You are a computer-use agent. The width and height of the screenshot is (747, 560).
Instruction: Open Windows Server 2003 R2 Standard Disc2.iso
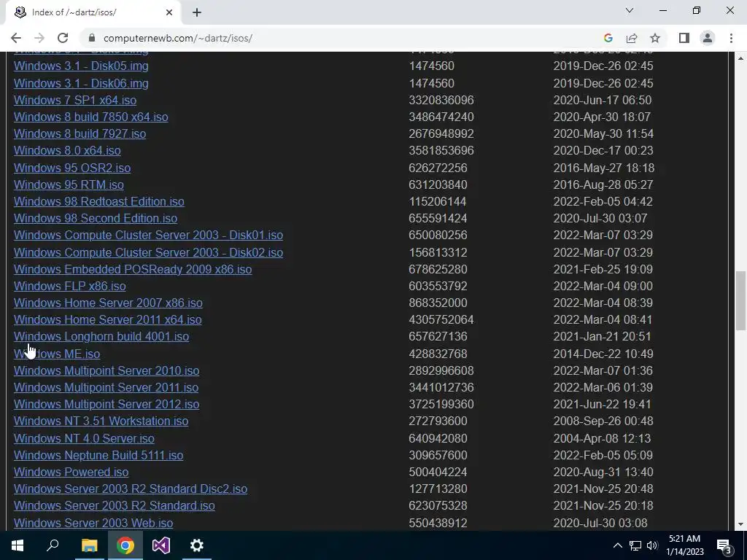point(131,489)
